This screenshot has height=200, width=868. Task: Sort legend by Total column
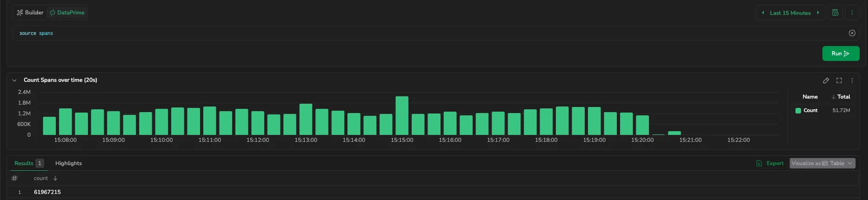pos(841,97)
